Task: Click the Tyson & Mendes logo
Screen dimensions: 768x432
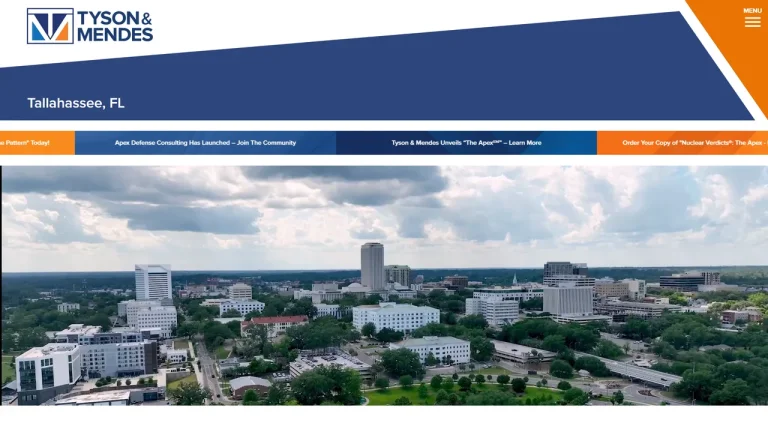Action: tap(90, 26)
